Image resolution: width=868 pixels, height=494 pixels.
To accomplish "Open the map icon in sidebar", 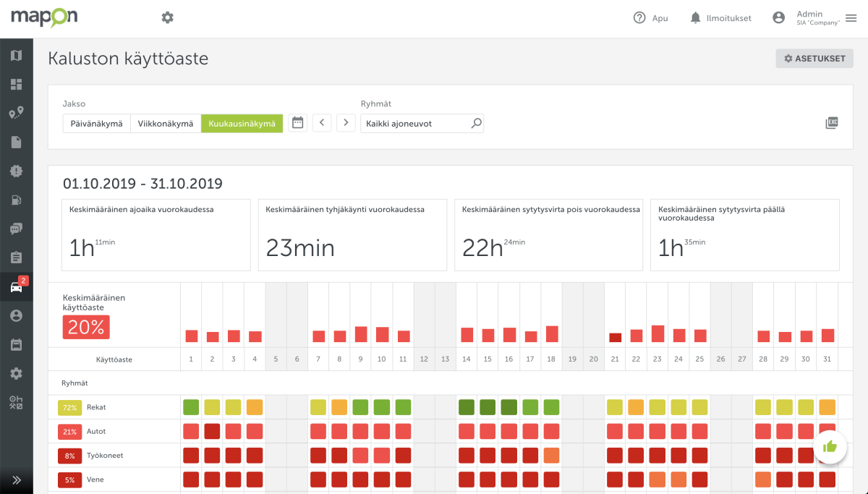I will coord(16,56).
